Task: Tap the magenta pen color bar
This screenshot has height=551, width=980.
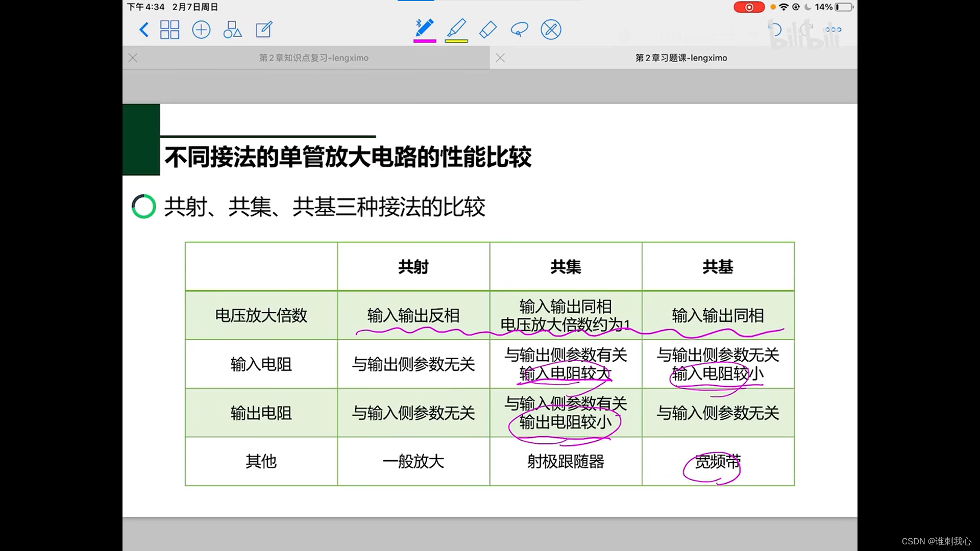Action: click(x=425, y=41)
